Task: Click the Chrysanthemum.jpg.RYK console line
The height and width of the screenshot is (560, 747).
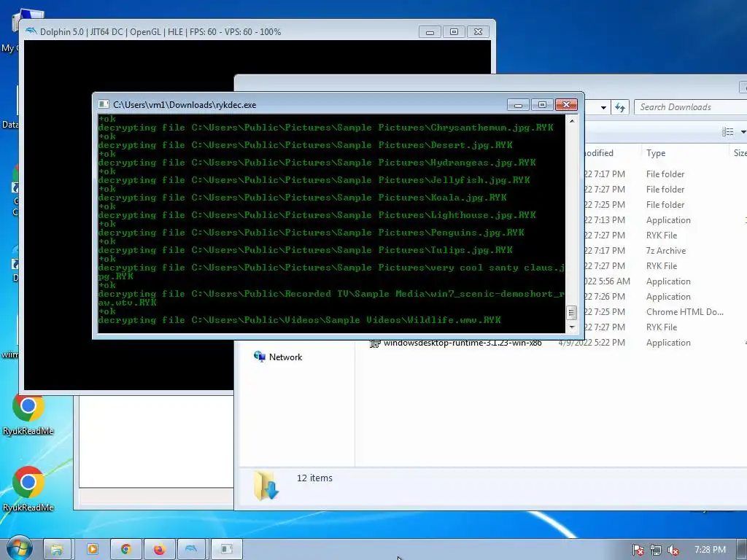Action: 326,128
